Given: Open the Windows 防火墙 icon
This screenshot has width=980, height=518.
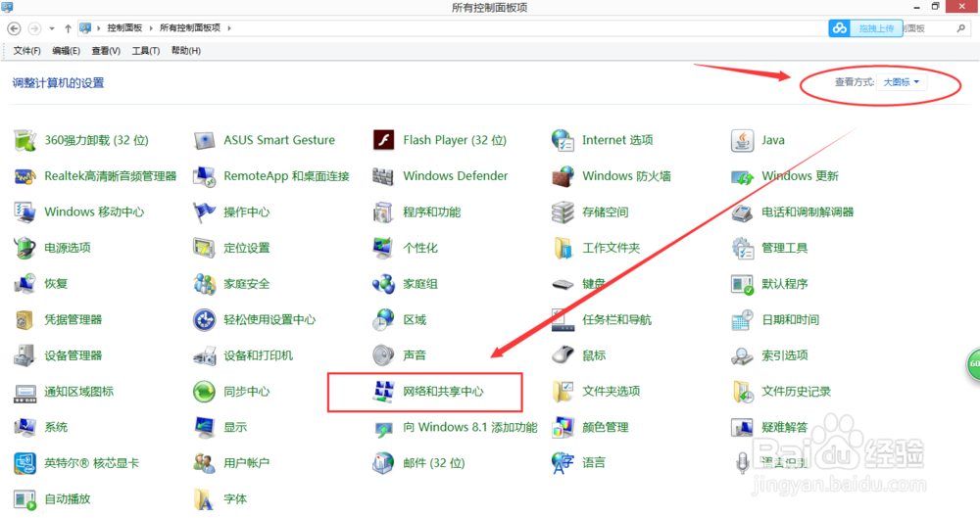Looking at the screenshot, I should click(x=563, y=176).
